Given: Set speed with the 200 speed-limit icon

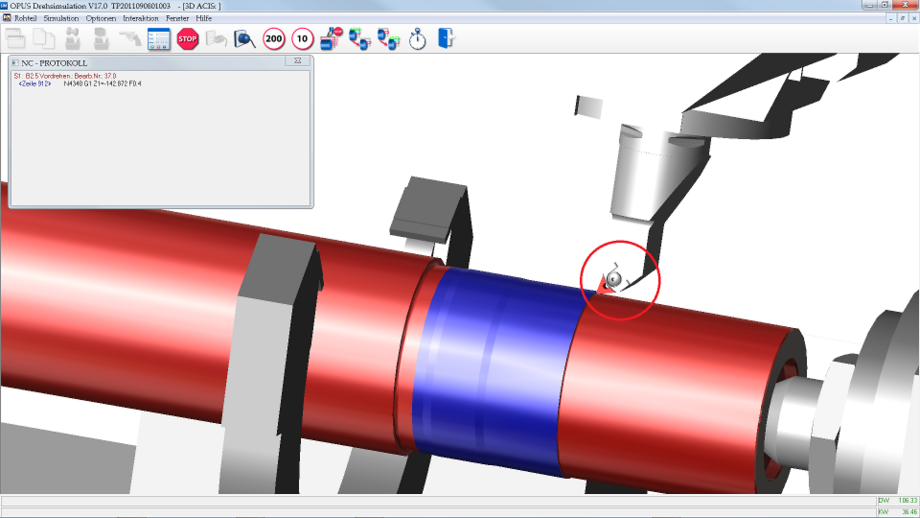Looking at the screenshot, I should (x=273, y=39).
